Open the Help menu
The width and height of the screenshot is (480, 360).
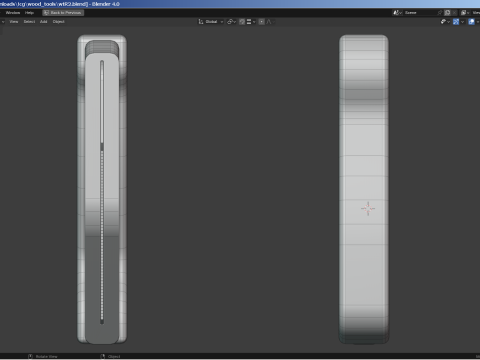click(x=29, y=13)
